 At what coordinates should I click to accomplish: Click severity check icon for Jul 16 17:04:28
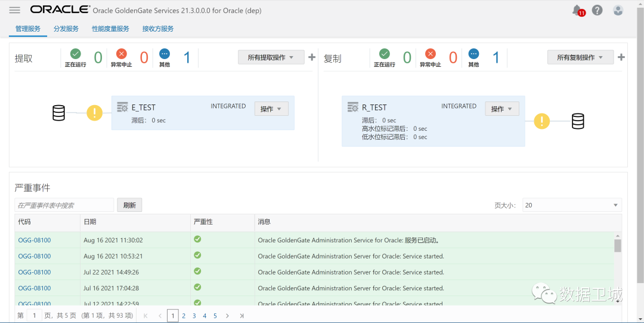coord(197,287)
